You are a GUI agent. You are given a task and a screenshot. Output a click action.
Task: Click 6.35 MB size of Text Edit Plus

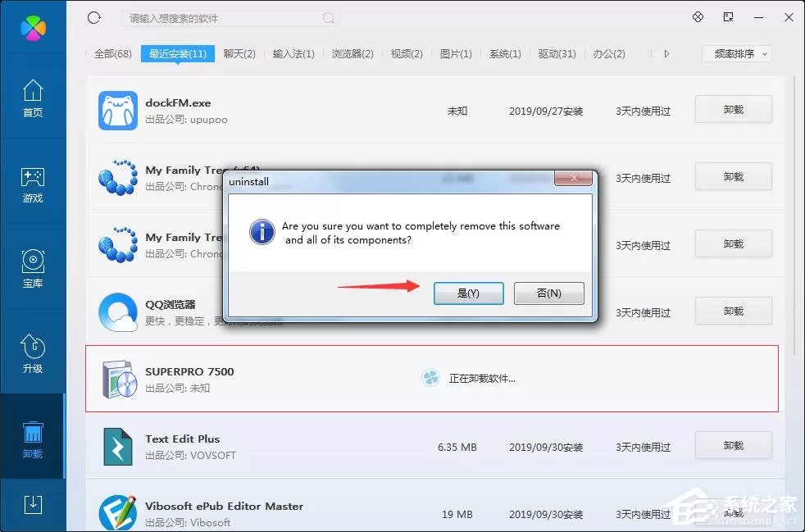[457, 448]
